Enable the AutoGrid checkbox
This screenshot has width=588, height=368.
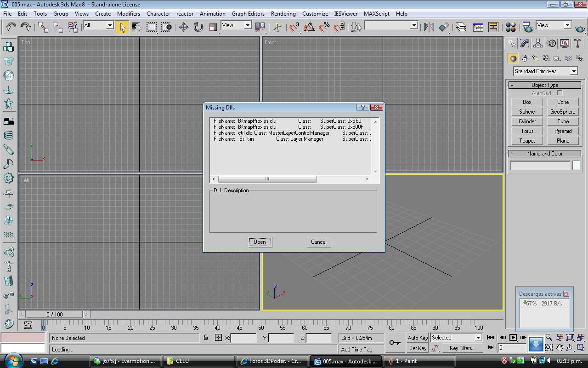(560, 93)
